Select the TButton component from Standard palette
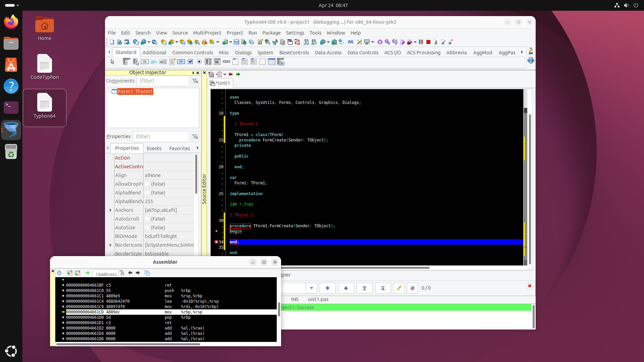Image resolution: width=644 pixels, height=362 pixels. point(145,62)
